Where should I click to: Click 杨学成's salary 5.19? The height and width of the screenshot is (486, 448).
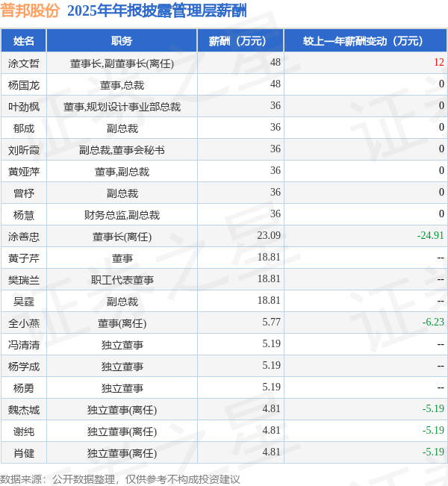click(x=271, y=365)
